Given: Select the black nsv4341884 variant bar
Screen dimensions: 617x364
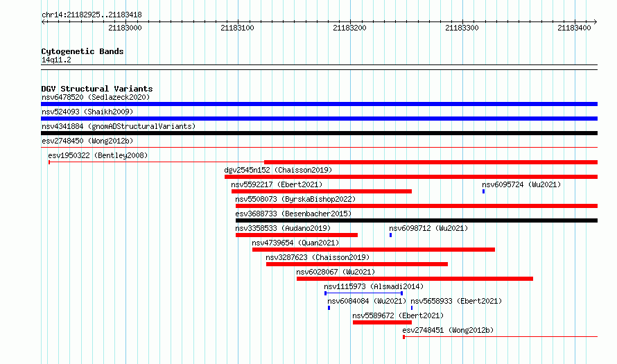Looking at the screenshot, I should [319, 133].
